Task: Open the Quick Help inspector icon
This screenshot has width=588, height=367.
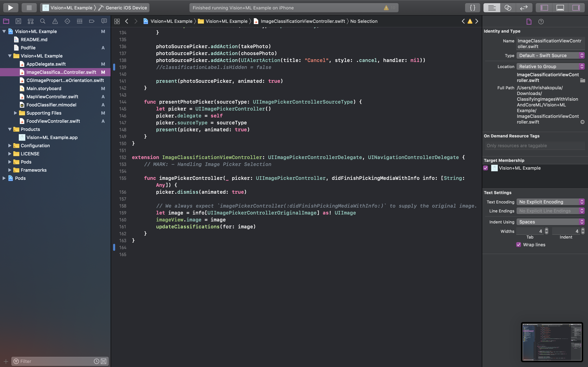Action: pos(541,22)
